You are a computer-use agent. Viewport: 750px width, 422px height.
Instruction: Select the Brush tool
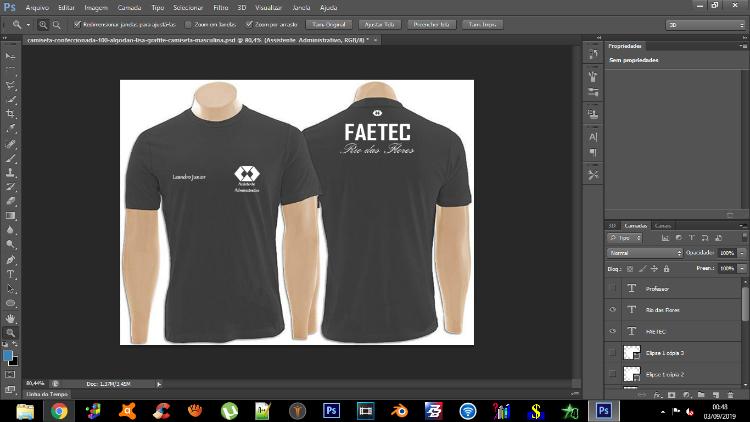tap(11, 158)
